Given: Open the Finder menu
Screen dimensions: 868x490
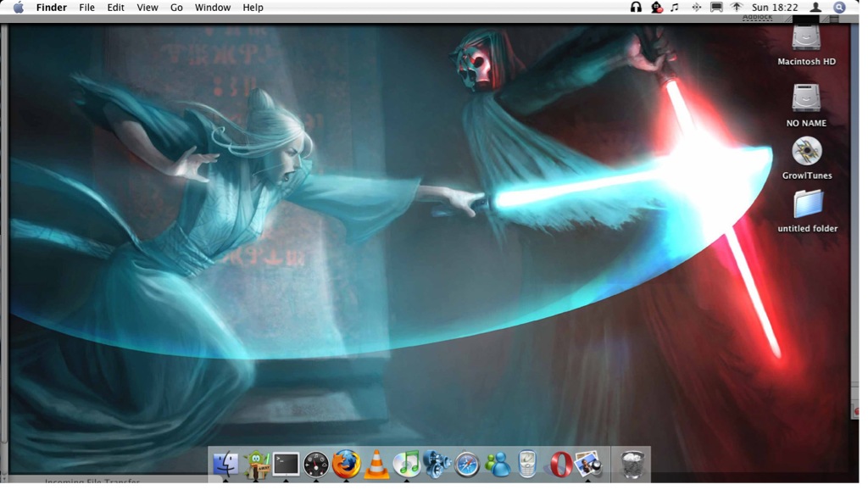Looking at the screenshot, I should coord(52,8).
